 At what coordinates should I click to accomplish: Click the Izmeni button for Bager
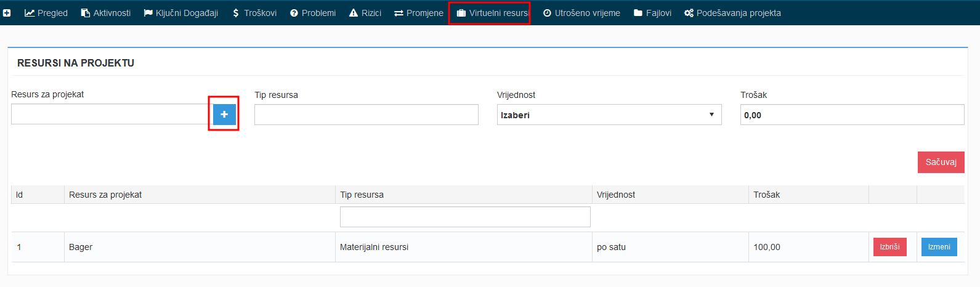click(x=939, y=247)
